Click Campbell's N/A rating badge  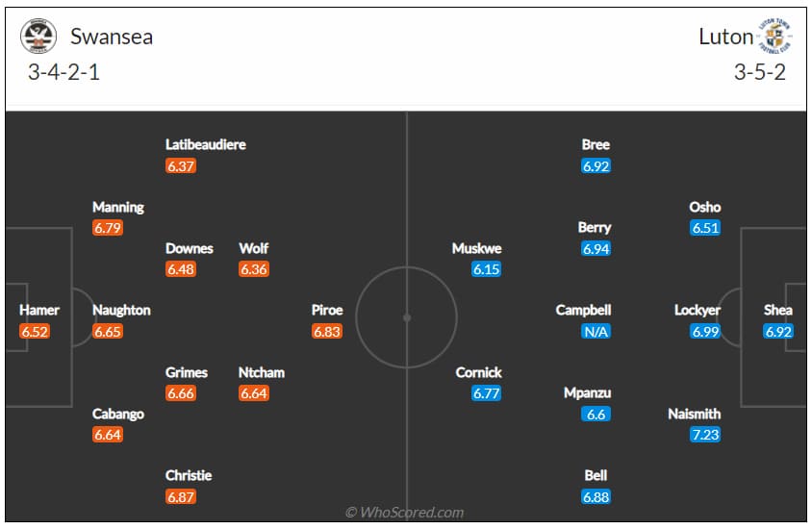click(596, 331)
